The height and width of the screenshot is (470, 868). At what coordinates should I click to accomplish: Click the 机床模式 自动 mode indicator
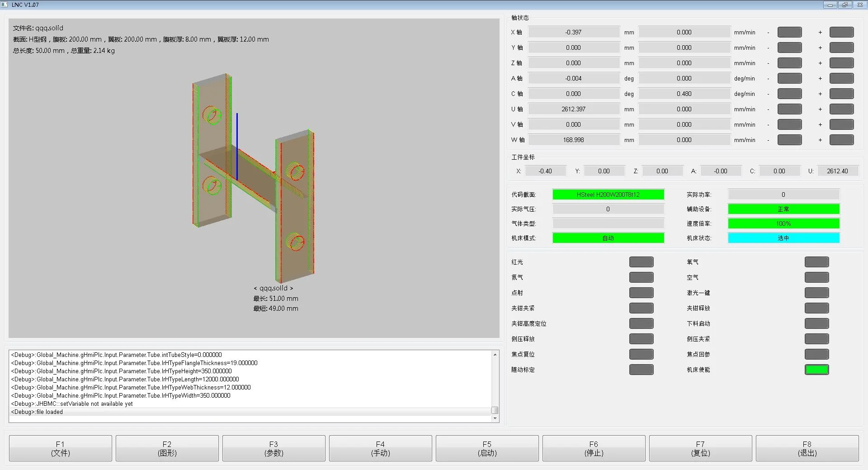coord(608,238)
